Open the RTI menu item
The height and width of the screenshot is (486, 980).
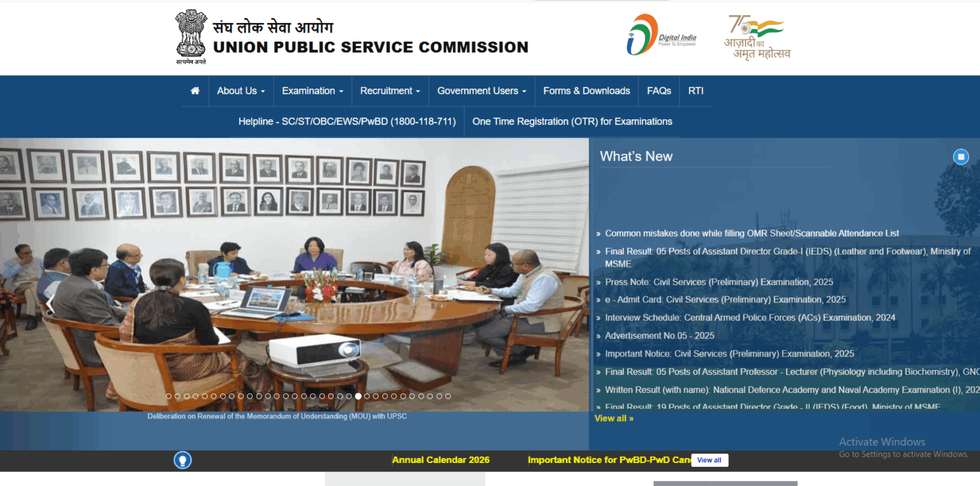695,91
